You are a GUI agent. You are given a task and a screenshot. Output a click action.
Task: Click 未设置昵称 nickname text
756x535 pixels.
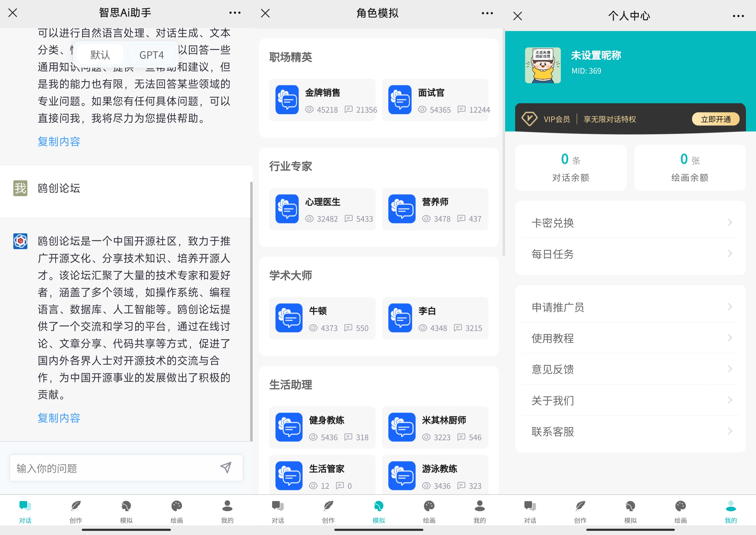coord(596,55)
